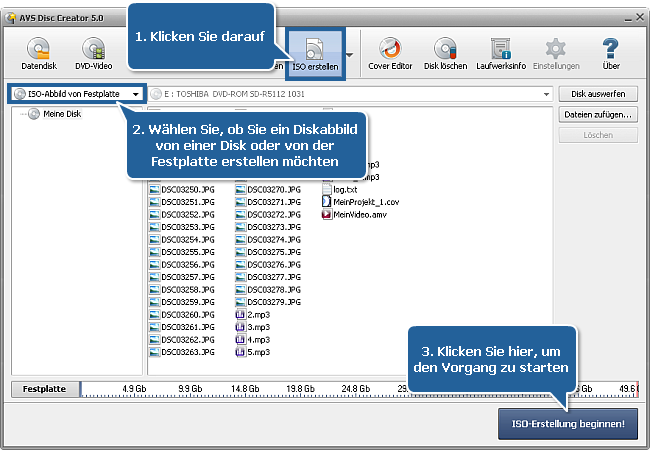This screenshot has height=450, width=650.
Task: Open the Einstellungen gear settings
Action: tap(556, 53)
